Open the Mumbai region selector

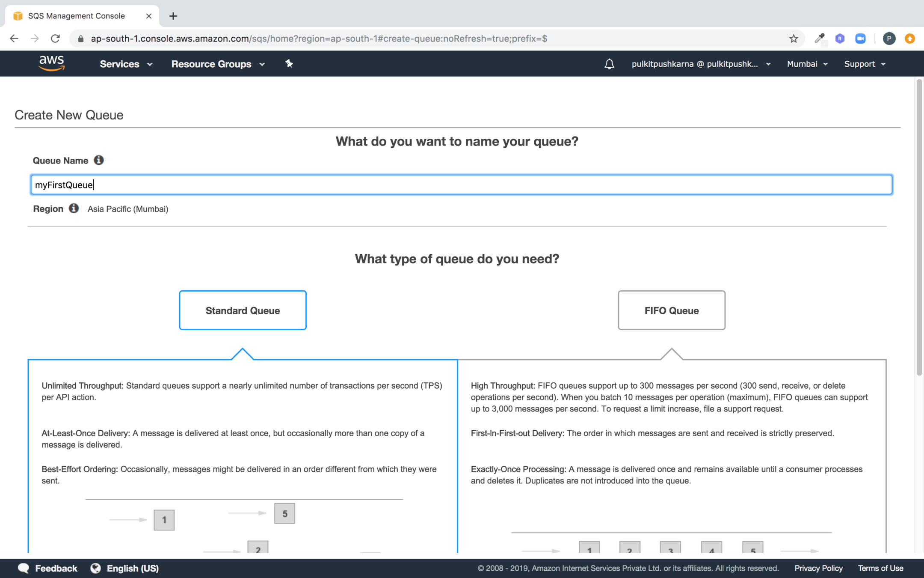pyautogui.click(x=807, y=64)
